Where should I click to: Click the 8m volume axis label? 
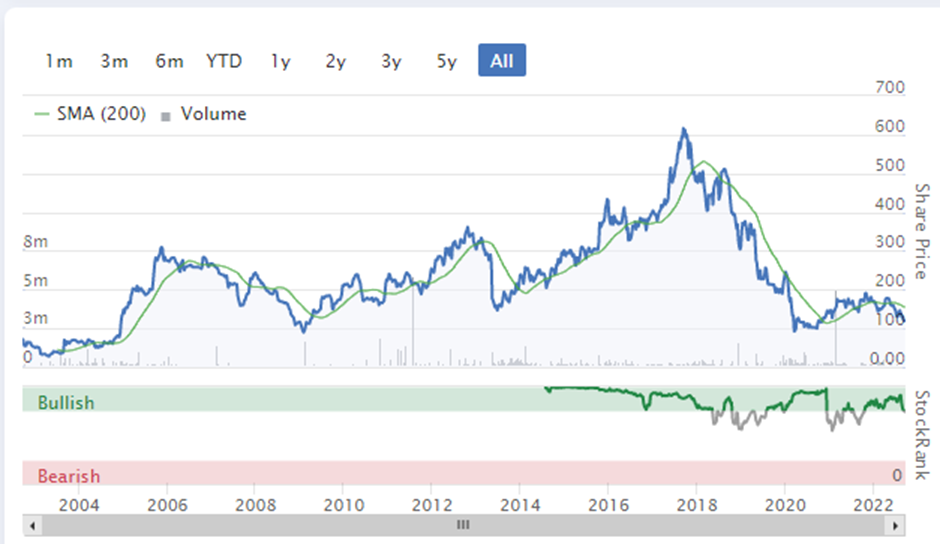[35, 242]
